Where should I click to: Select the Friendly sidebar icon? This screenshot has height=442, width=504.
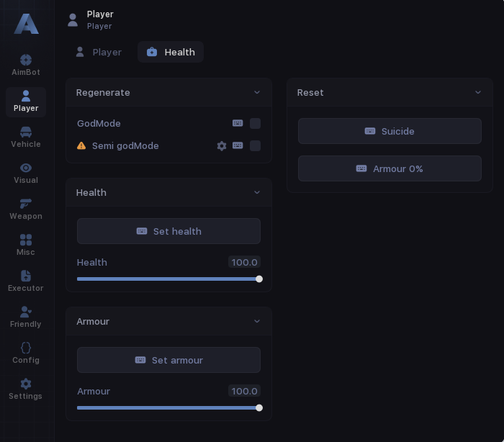pyautogui.click(x=26, y=312)
